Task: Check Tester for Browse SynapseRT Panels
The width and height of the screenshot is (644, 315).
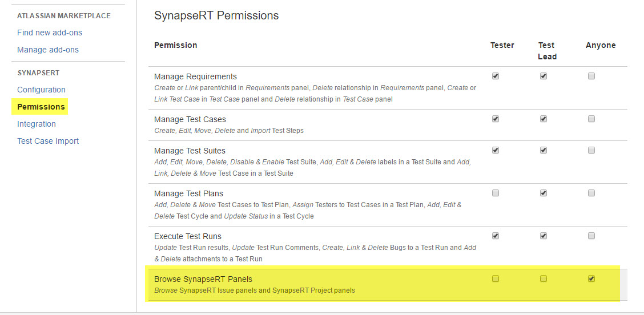Action: pyautogui.click(x=496, y=278)
